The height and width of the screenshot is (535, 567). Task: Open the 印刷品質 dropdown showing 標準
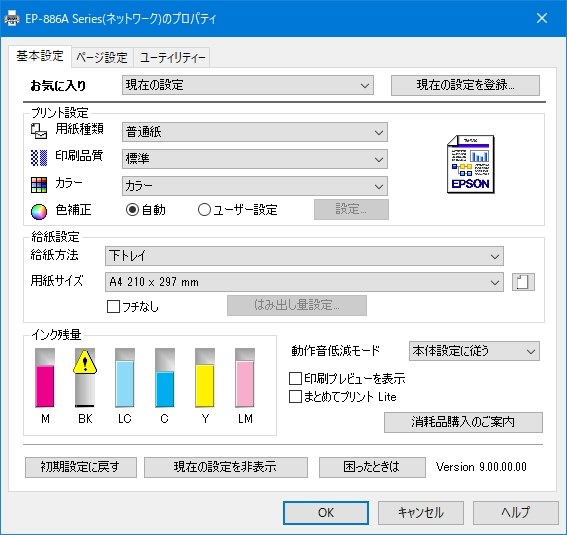[x=255, y=159]
